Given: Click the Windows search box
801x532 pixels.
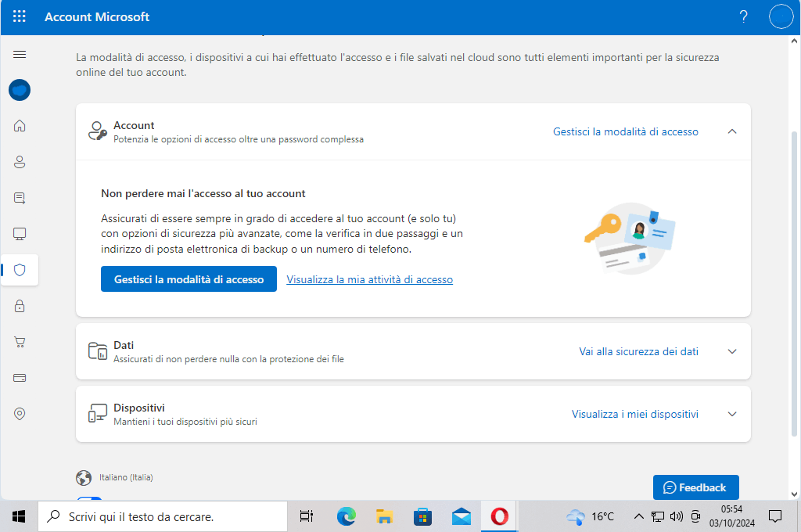Looking at the screenshot, I should (163, 516).
